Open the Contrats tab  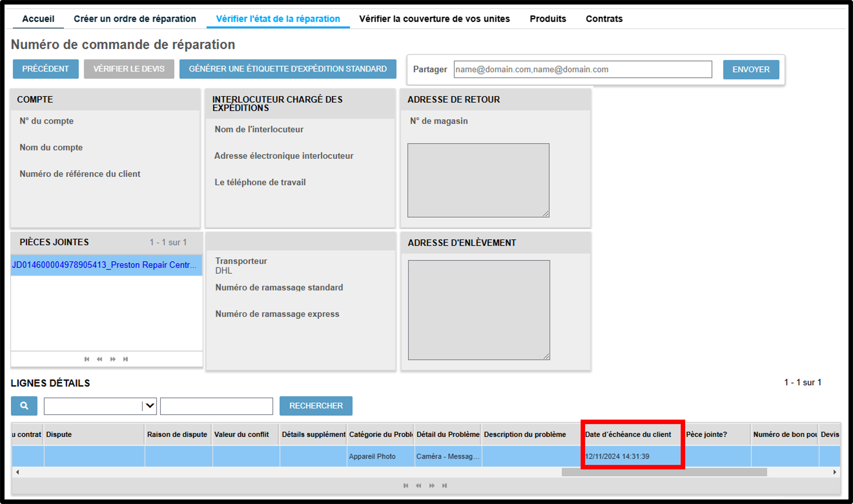click(604, 19)
